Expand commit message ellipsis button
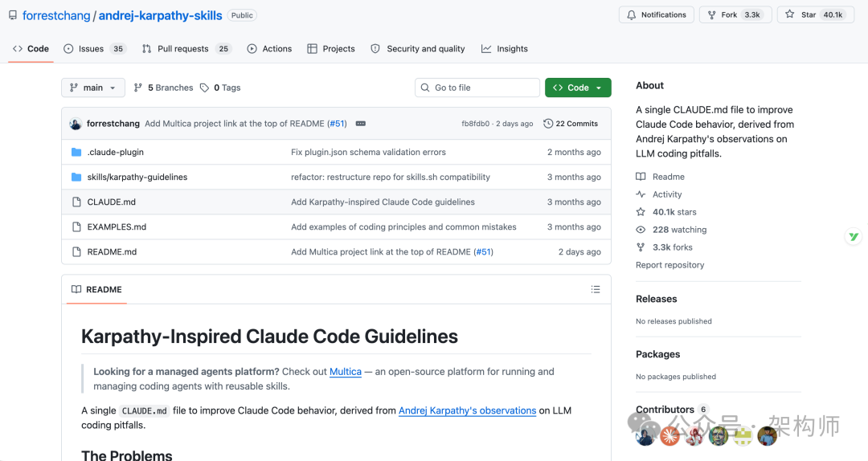This screenshot has width=868, height=461. coord(360,124)
